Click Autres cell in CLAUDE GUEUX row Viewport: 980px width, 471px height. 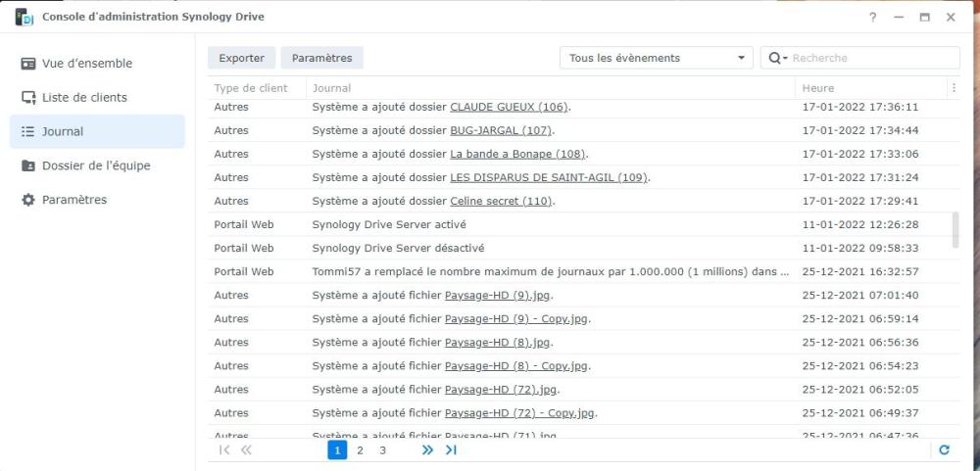(231, 107)
